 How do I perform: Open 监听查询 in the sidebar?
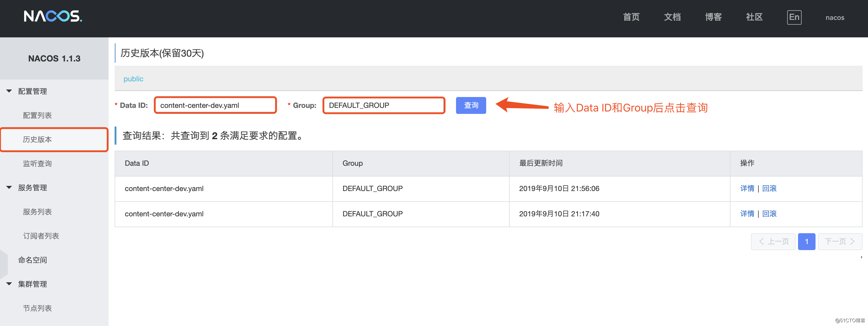(x=37, y=163)
